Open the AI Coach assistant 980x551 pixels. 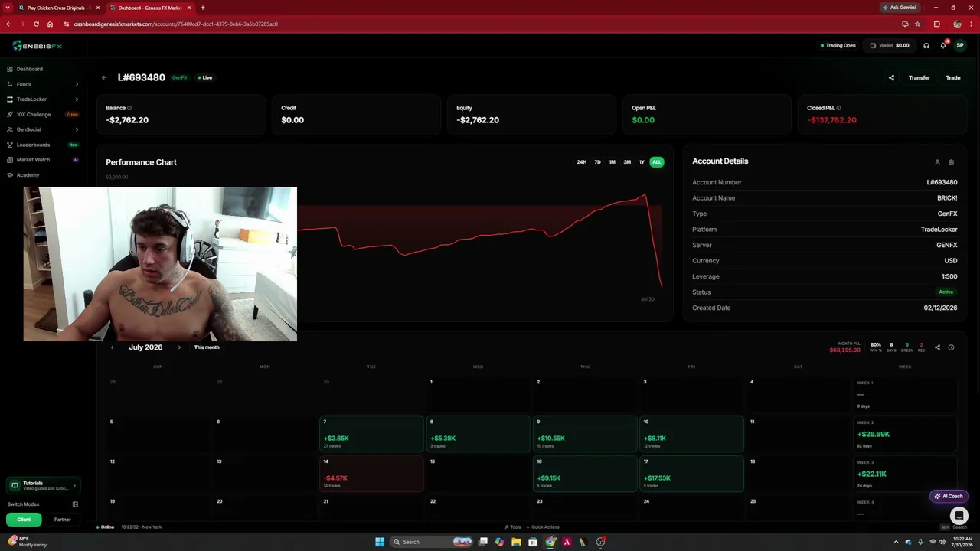949,496
